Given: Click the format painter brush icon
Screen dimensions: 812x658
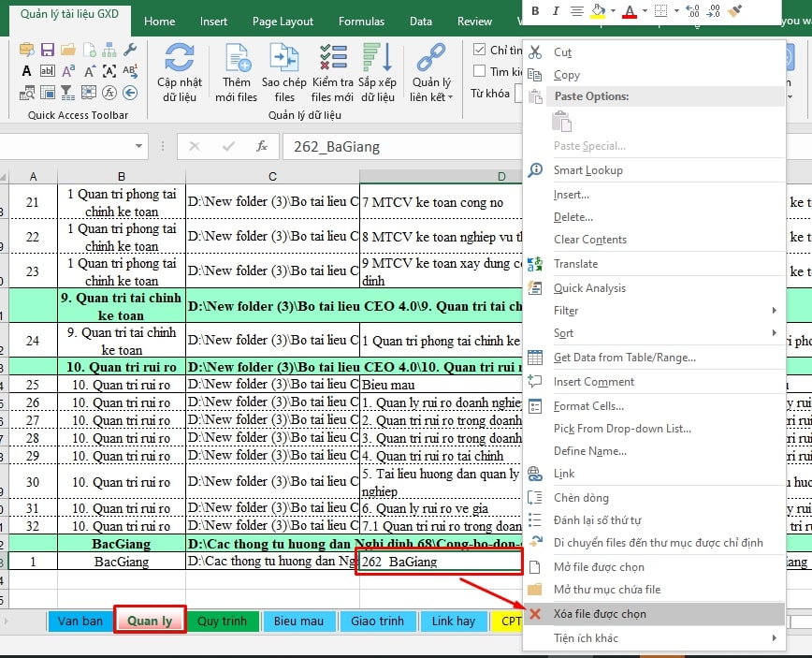Looking at the screenshot, I should (734, 11).
